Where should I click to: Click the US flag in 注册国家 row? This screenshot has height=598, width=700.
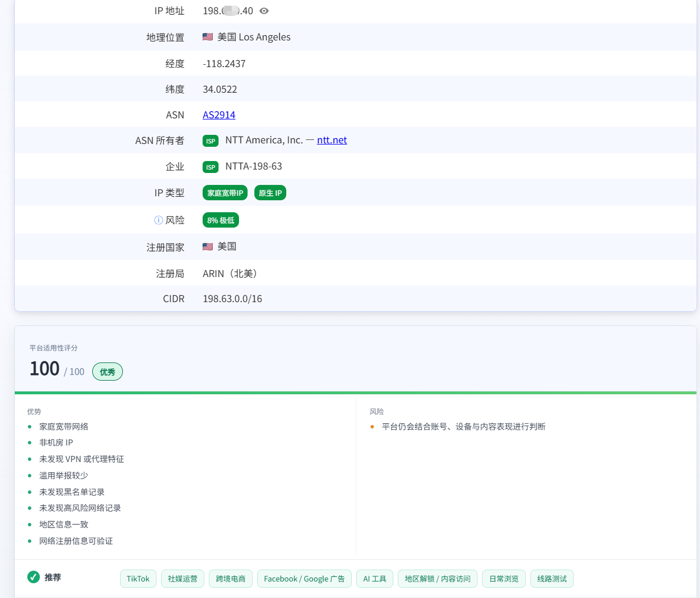tap(208, 246)
